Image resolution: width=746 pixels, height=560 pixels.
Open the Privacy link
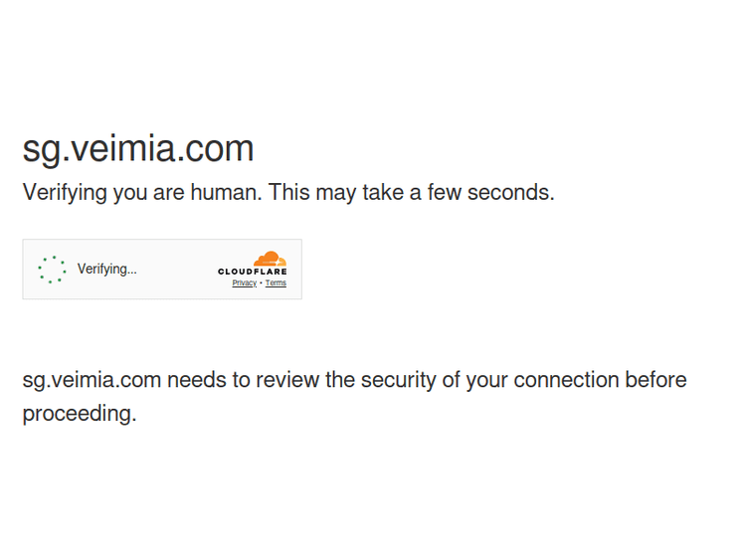coord(244,283)
